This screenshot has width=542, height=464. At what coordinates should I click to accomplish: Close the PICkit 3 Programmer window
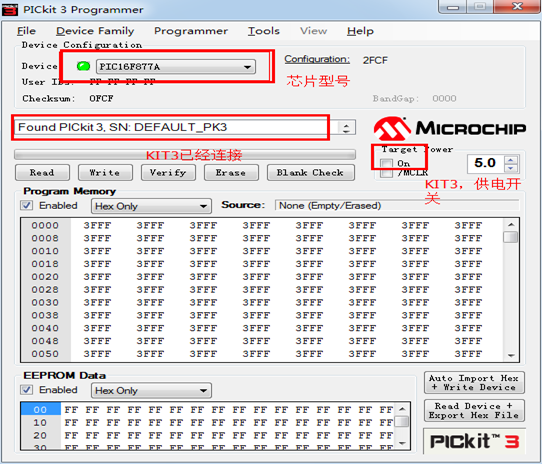(x=517, y=6)
